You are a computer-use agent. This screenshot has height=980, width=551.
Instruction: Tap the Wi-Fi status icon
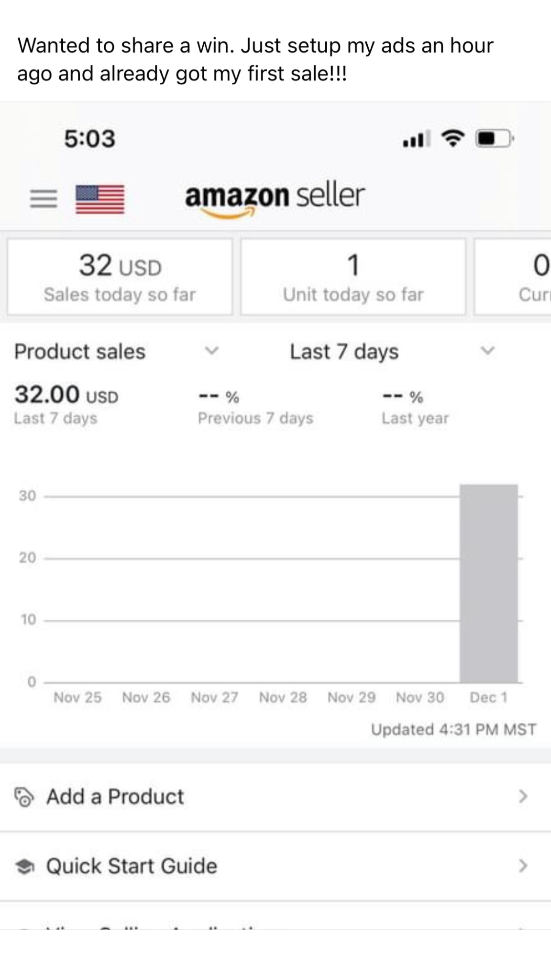[x=452, y=139]
